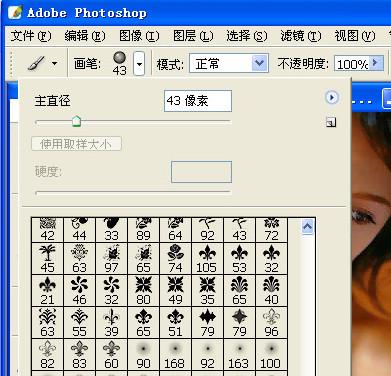Image resolution: width=391 pixels, height=376 pixels.
Task: Click the master diameter slider handle
Action: [77, 121]
